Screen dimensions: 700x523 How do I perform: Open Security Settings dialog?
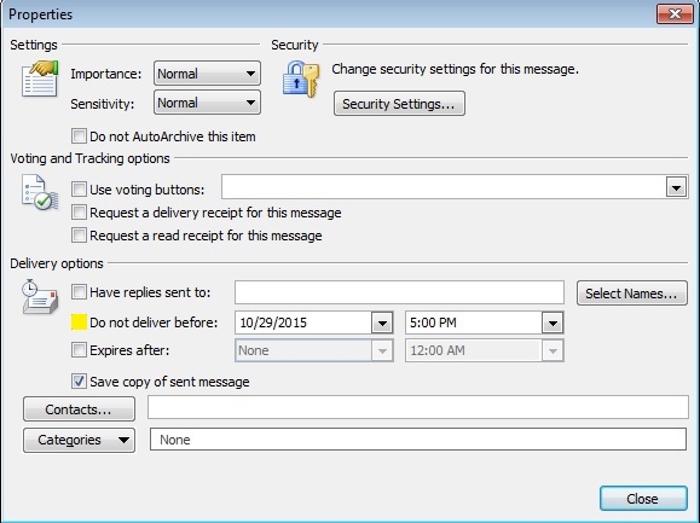[x=399, y=104]
